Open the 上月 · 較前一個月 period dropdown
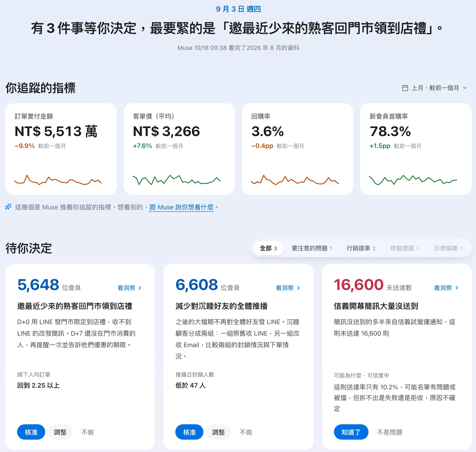 coord(435,88)
